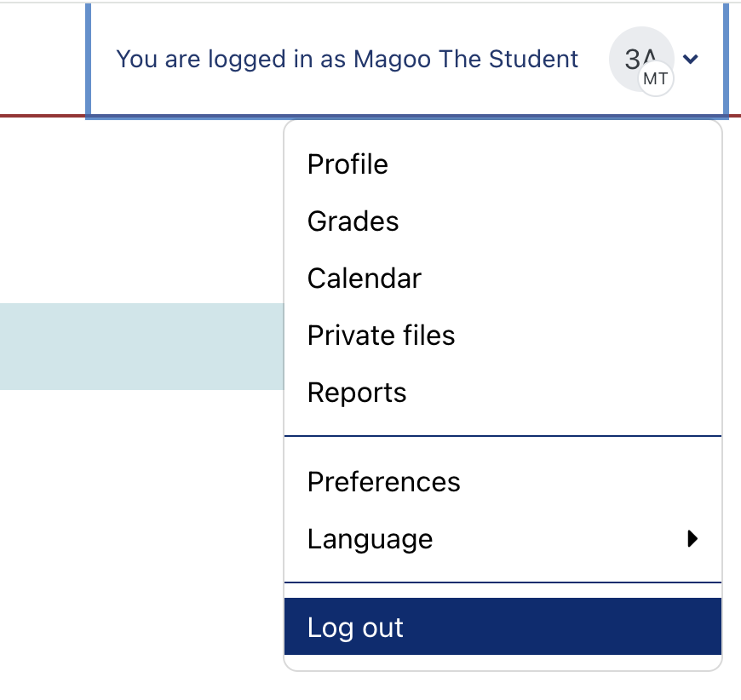Click the divider line above Preferences
Viewport: 741px width, 700px height.
pos(503,436)
